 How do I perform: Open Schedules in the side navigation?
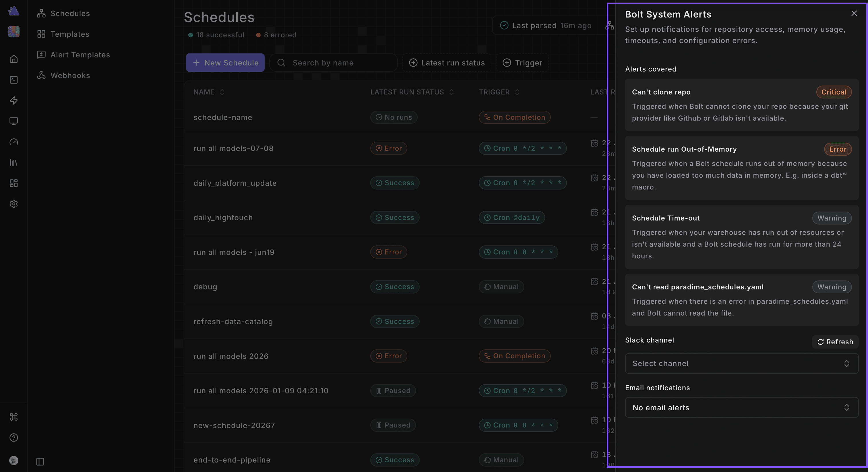[x=64, y=13]
